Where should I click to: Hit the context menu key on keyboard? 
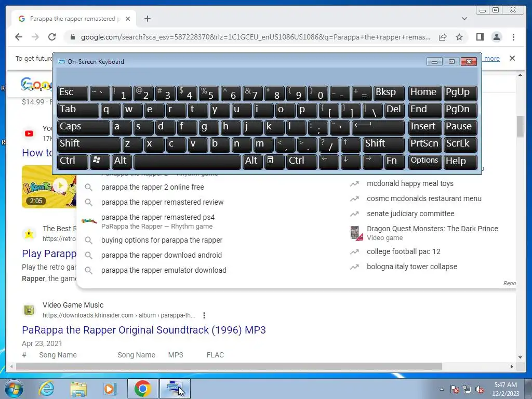pos(274,162)
